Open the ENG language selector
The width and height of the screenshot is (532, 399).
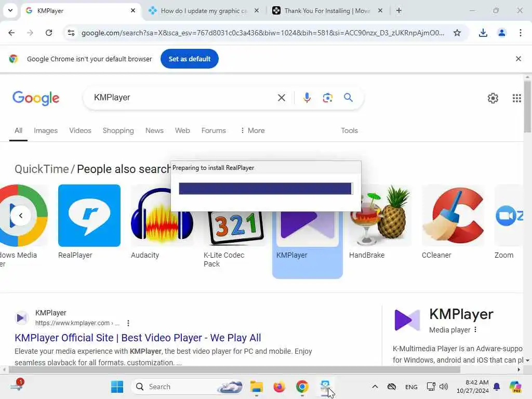[411, 387]
